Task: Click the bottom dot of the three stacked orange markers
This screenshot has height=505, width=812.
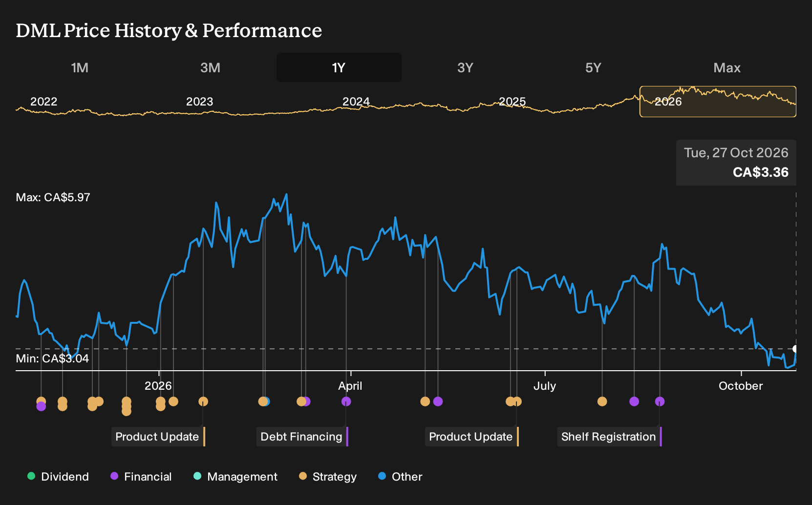Action: [x=127, y=411]
